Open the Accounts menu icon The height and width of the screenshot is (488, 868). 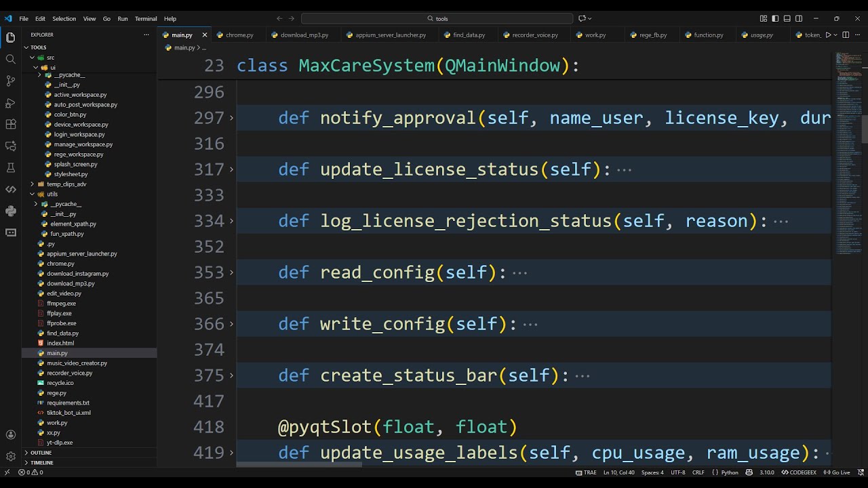tap(10, 434)
